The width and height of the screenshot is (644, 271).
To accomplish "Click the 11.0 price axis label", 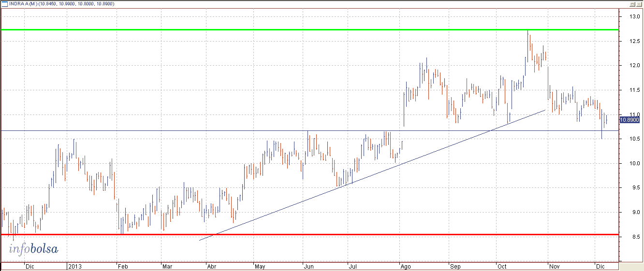I will pos(635,114).
